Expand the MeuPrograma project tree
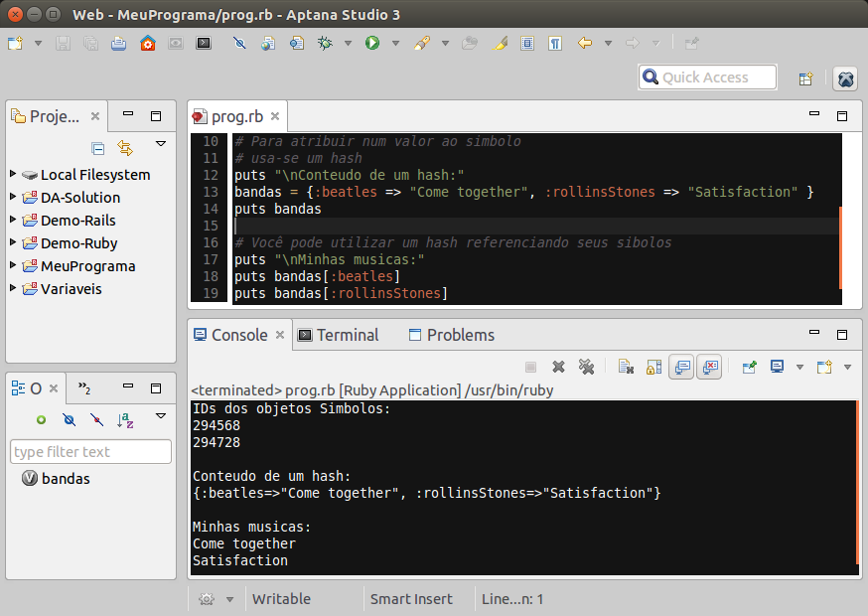This screenshot has width=868, height=616. (13, 265)
